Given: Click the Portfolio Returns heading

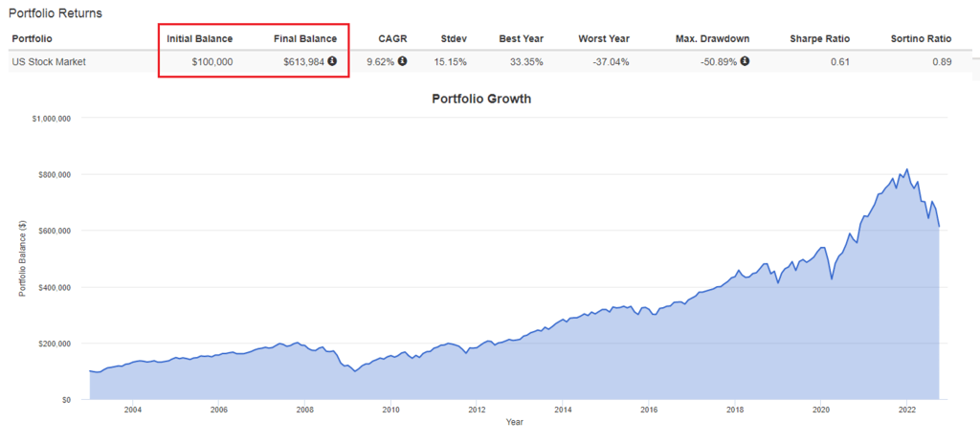Looking at the screenshot, I should (56, 12).
